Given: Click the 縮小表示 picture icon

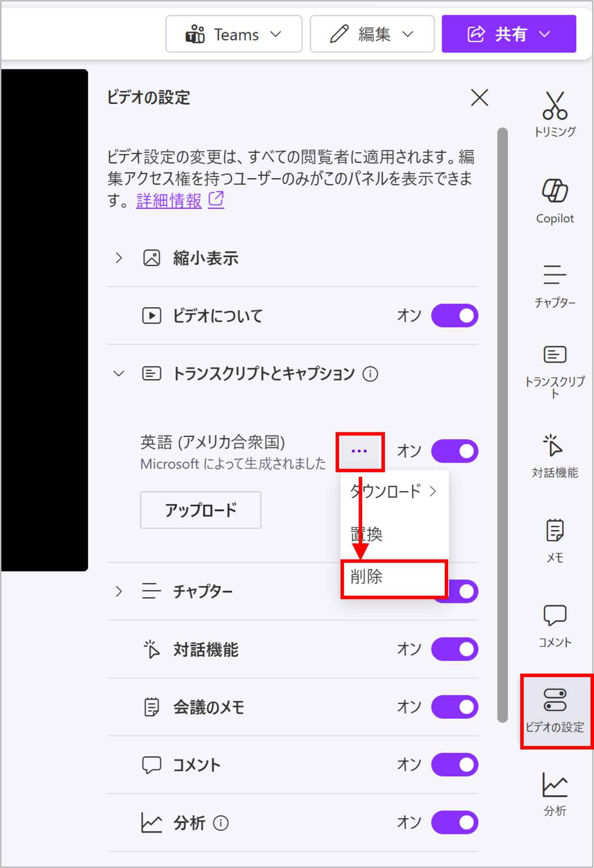Looking at the screenshot, I should pos(151,258).
